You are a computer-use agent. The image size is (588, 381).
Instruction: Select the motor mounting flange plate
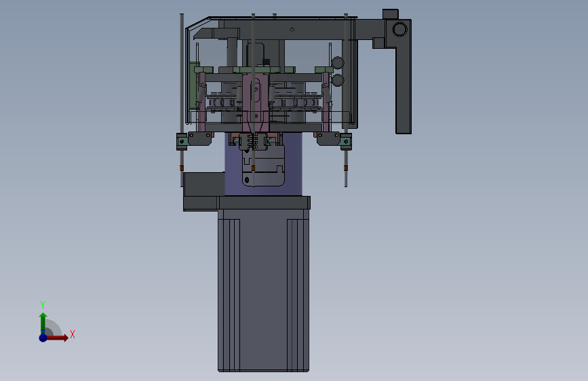[x=264, y=203]
